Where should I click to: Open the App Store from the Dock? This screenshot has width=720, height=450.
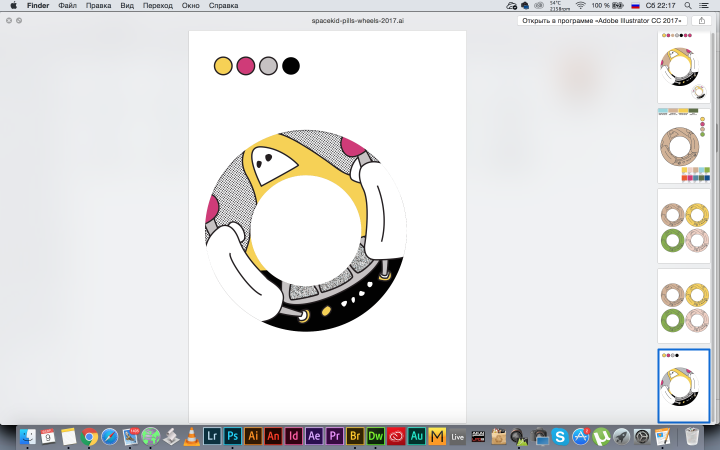click(x=580, y=436)
